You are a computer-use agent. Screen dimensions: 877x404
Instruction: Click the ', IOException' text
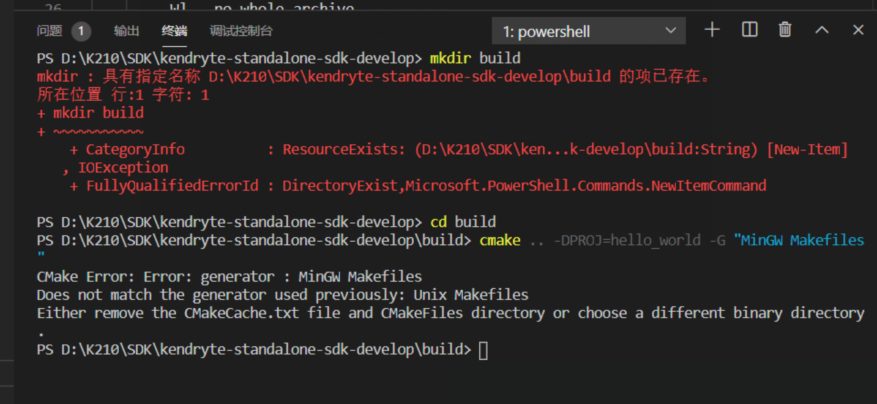pyautogui.click(x=115, y=167)
